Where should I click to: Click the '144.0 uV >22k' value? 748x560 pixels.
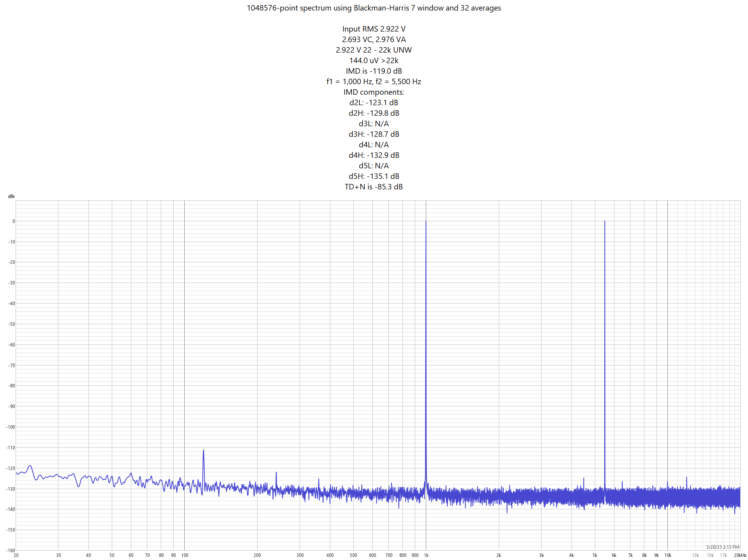pyautogui.click(x=374, y=61)
